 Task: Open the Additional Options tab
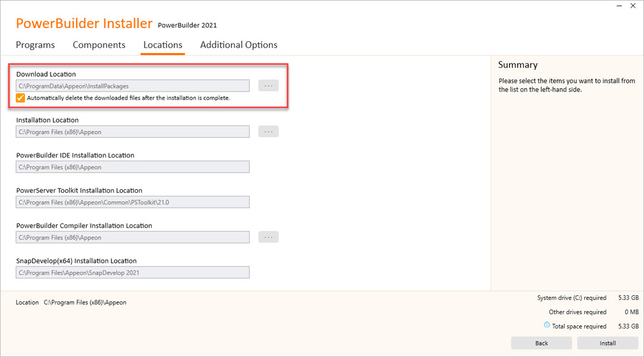coord(238,45)
